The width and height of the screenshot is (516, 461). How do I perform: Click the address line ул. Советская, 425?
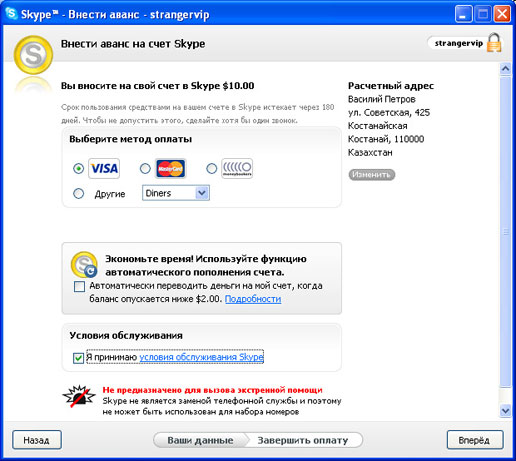pyautogui.click(x=389, y=112)
